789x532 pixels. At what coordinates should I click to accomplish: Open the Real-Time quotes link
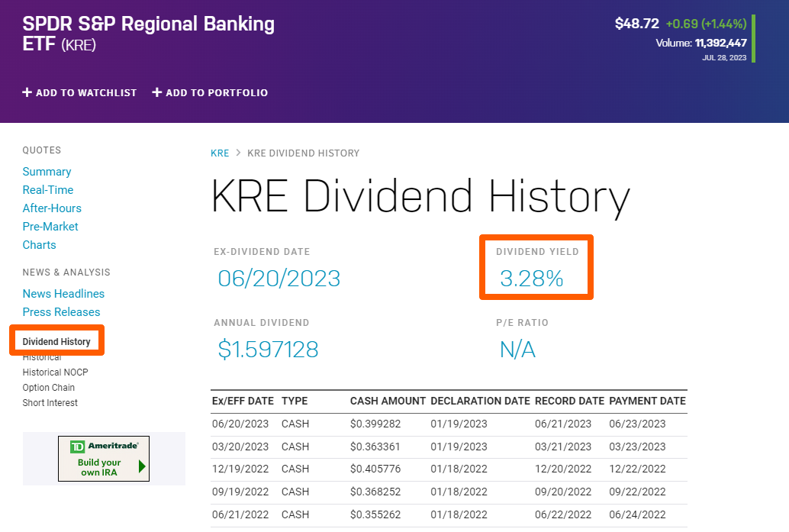coord(48,190)
